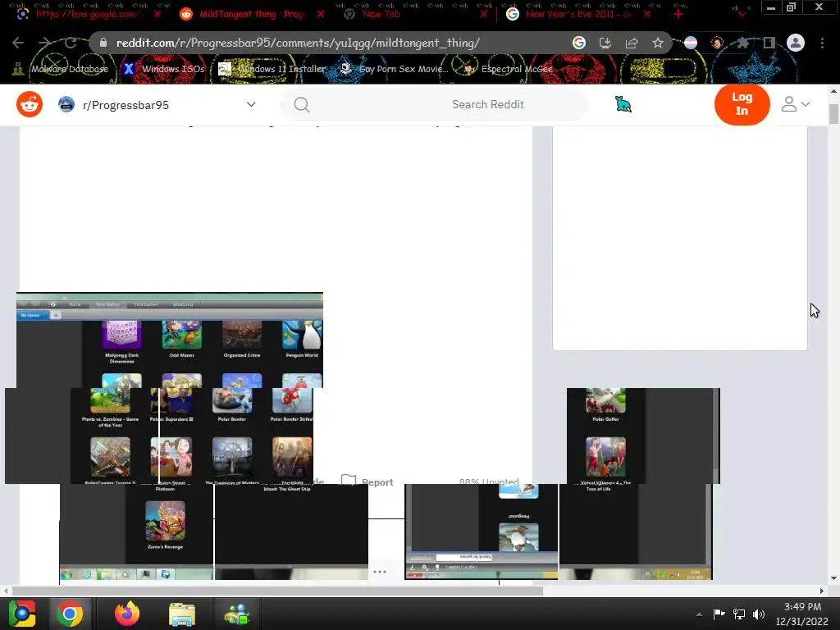Click the Polar Golfer game thumbnail
This screenshot has height=630, width=840.
tap(605, 400)
